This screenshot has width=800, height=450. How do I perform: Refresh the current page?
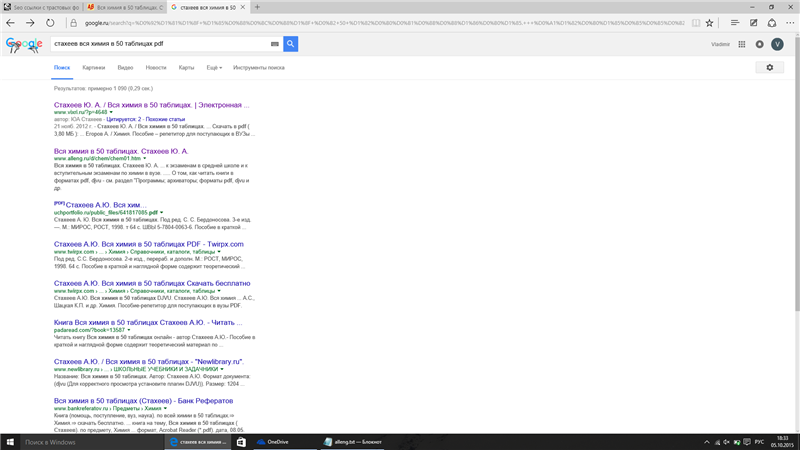(x=50, y=23)
